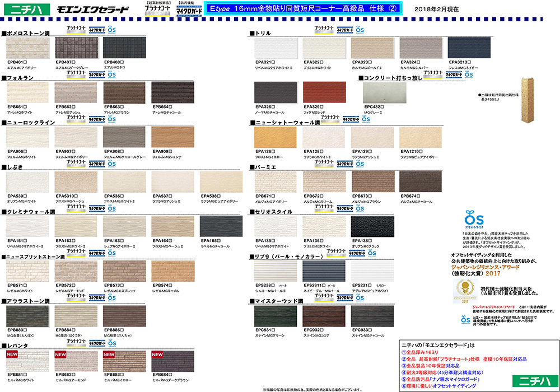Image resolution: width=560 pixels, height=392 pixels.
Task: Select the EPB401 ivory stone swatch
Action: coord(27,48)
